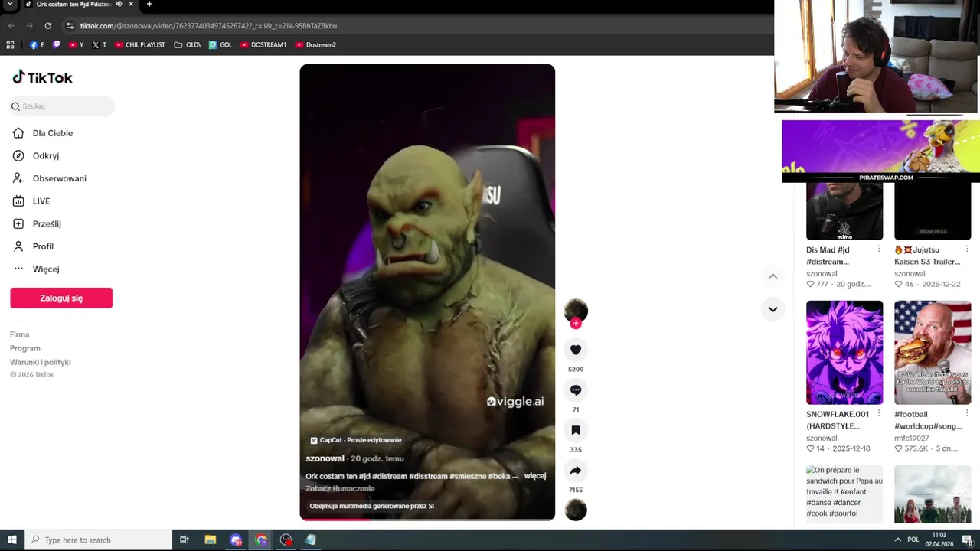Viewport: 980px width, 551px height.
Task: Open the Windows Start menu
Action: pyautogui.click(x=12, y=540)
